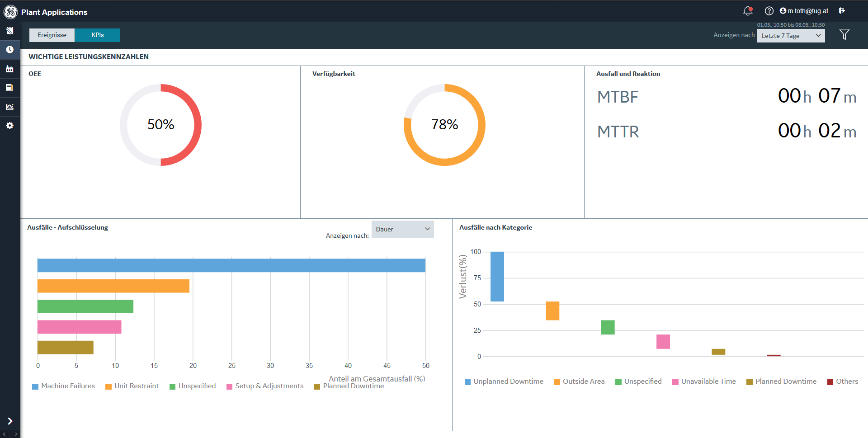
Task: Click the logout icon
Action: [842, 11]
